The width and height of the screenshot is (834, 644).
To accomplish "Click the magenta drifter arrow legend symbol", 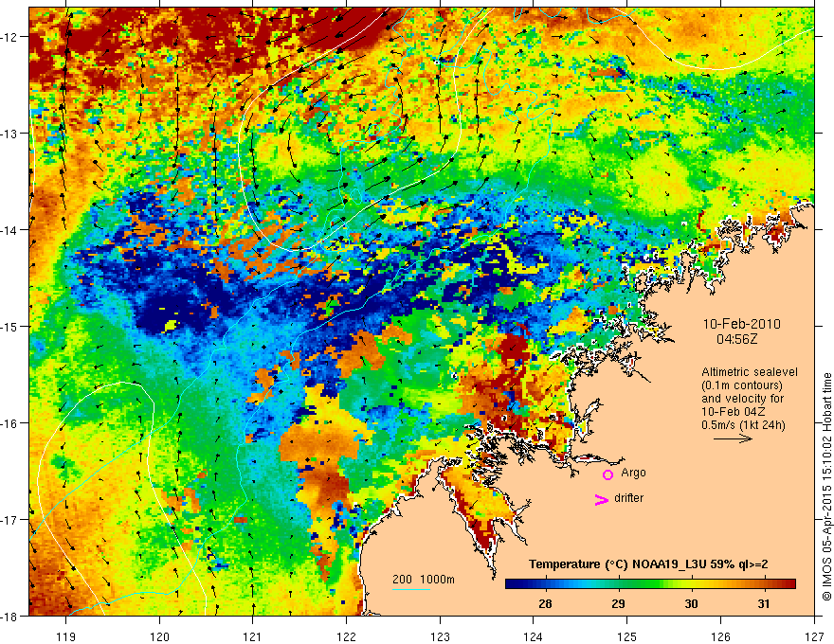I will pos(602,499).
